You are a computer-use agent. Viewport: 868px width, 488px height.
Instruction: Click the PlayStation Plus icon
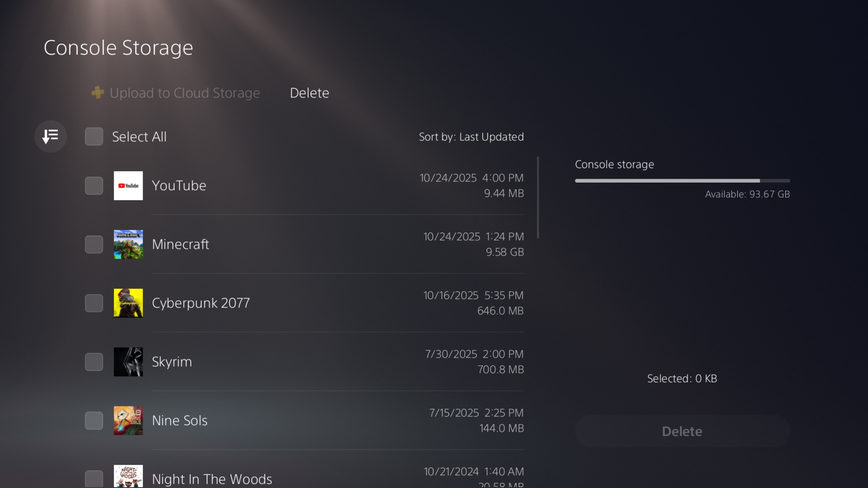[98, 93]
